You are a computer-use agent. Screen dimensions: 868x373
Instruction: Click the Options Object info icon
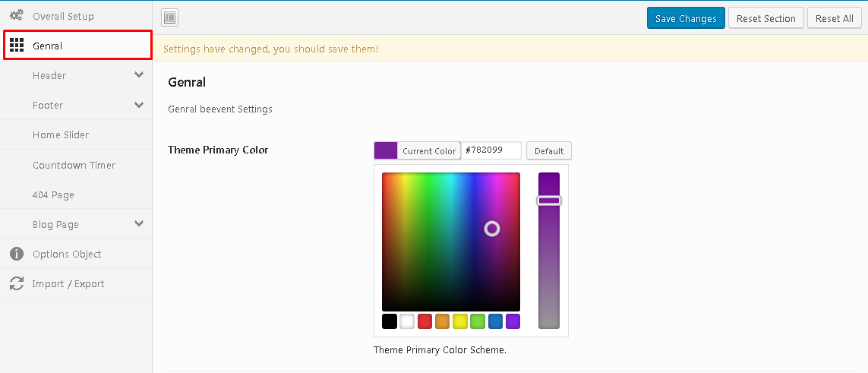(17, 254)
